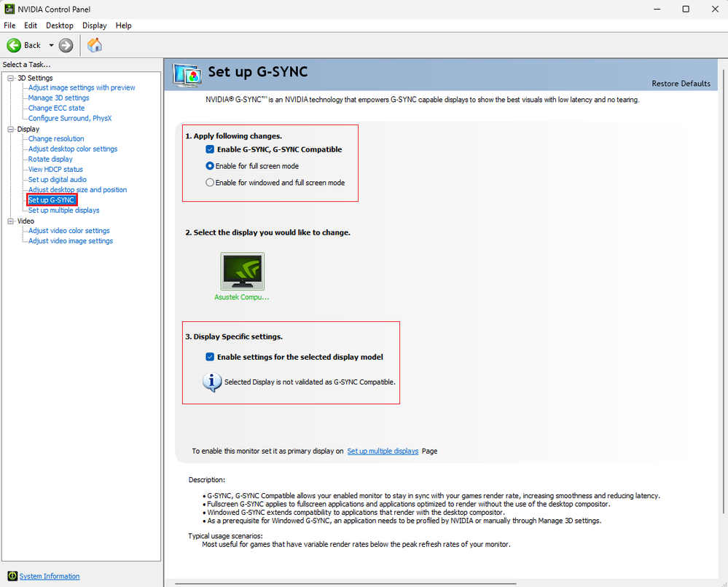Click the horizontal scrollbar at the bottom
The width and height of the screenshot is (728, 587).
pos(345,584)
